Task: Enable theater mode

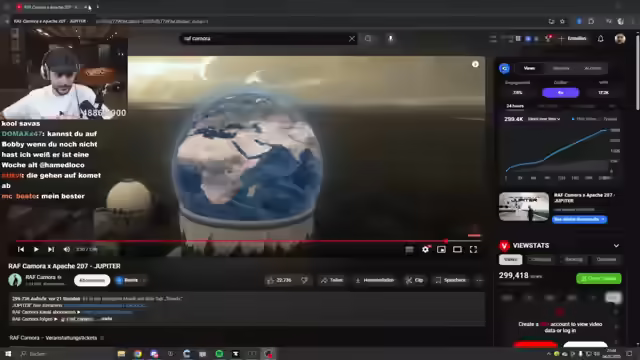Action: tap(457, 249)
